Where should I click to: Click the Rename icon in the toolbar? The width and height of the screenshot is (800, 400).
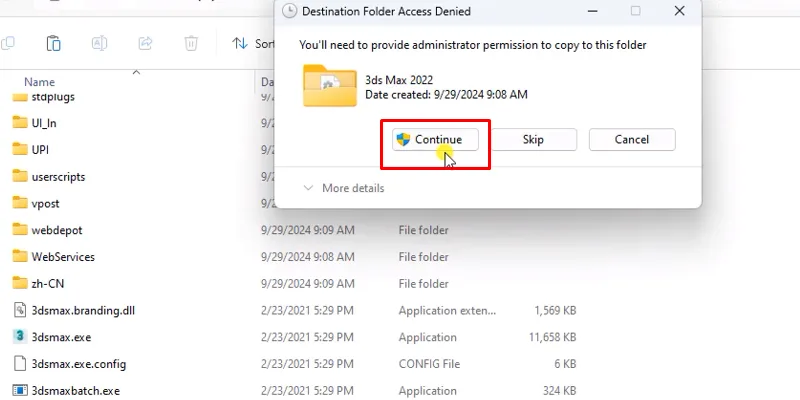point(100,43)
